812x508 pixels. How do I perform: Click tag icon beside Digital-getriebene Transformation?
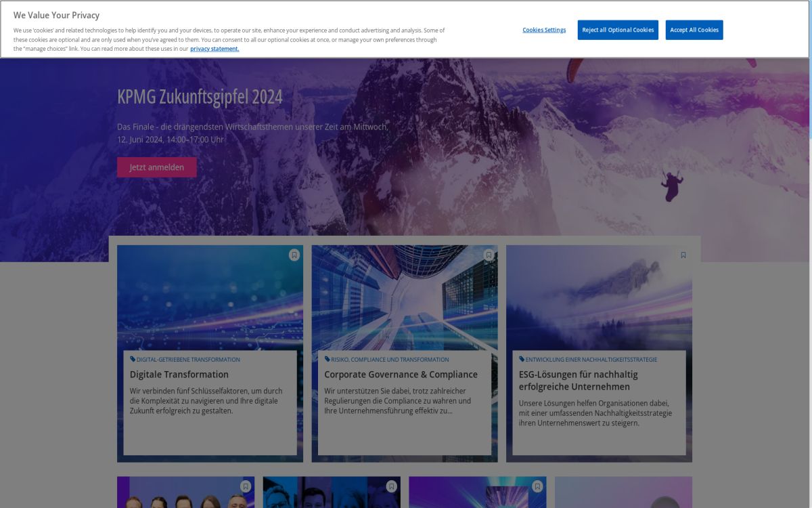133,360
